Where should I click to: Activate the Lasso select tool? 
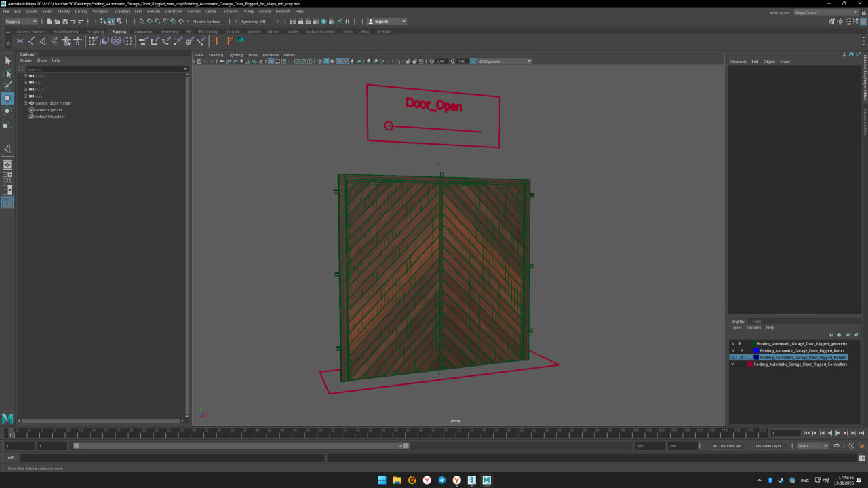tap(7, 73)
